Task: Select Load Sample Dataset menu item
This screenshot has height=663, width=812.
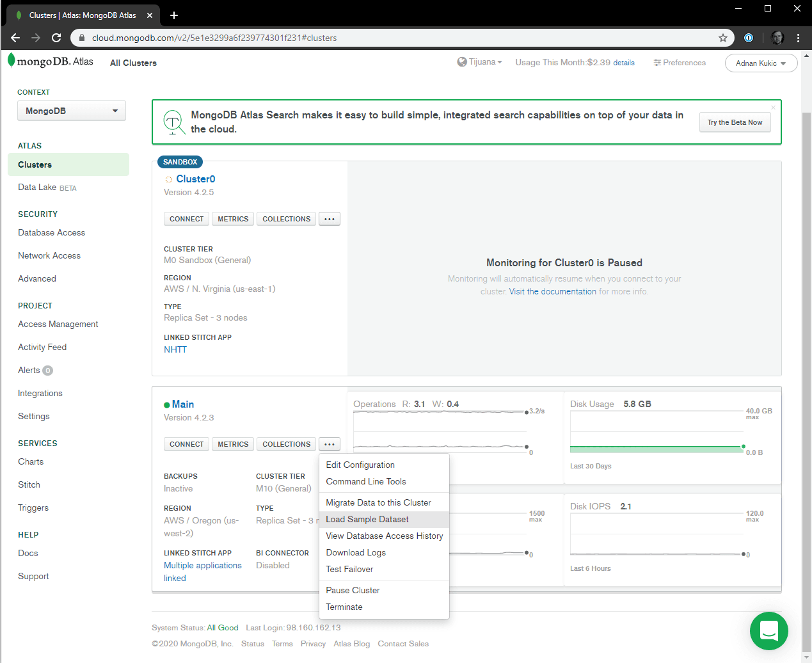Action: click(367, 519)
